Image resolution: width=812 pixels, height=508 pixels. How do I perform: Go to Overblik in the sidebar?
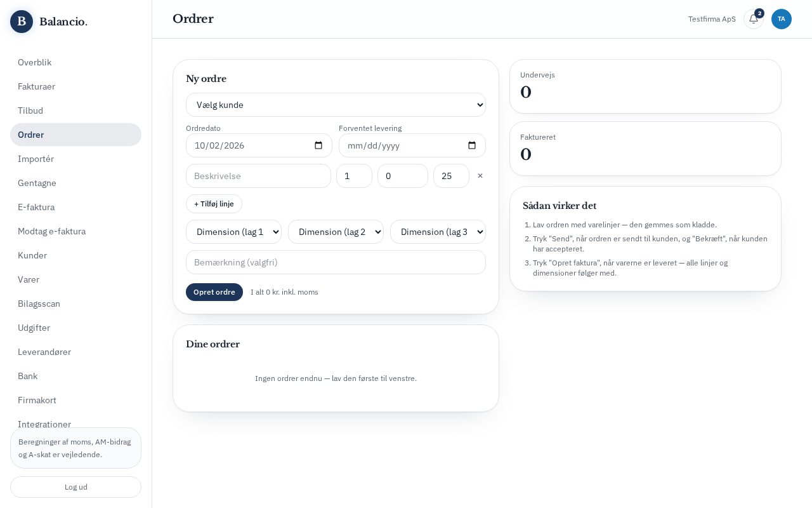[x=75, y=62]
